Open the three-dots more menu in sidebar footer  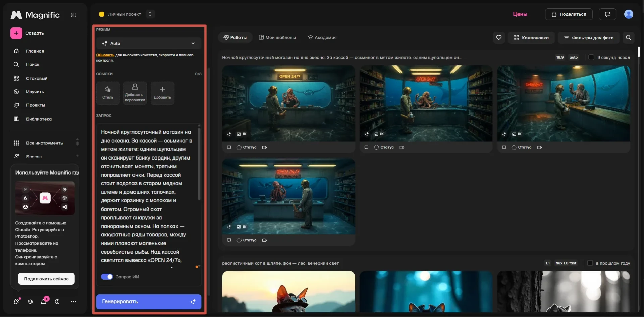(x=73, y=302)
